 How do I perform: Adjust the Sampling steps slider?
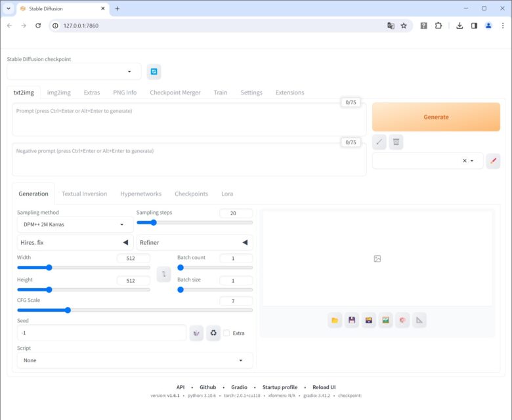pyautogui.click(x=194, y=222)
